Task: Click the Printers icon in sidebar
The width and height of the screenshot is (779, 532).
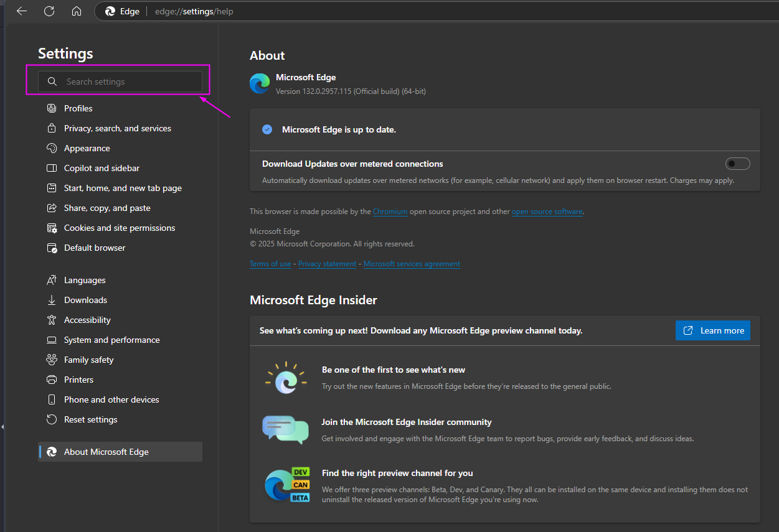Action: click(x=52, y=380)
